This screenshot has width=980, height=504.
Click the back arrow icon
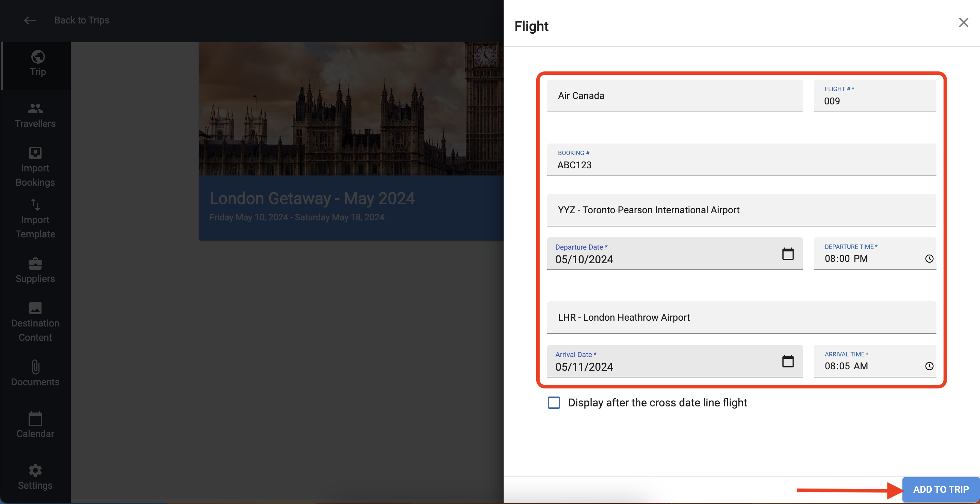[30, 20]
